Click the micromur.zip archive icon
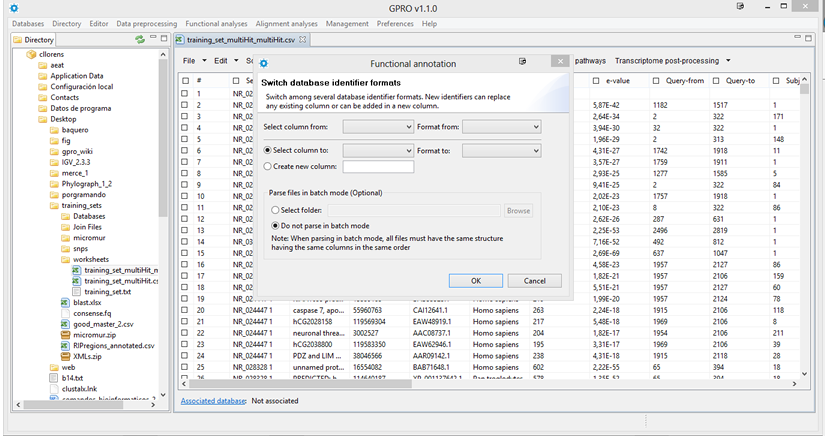 65,335
